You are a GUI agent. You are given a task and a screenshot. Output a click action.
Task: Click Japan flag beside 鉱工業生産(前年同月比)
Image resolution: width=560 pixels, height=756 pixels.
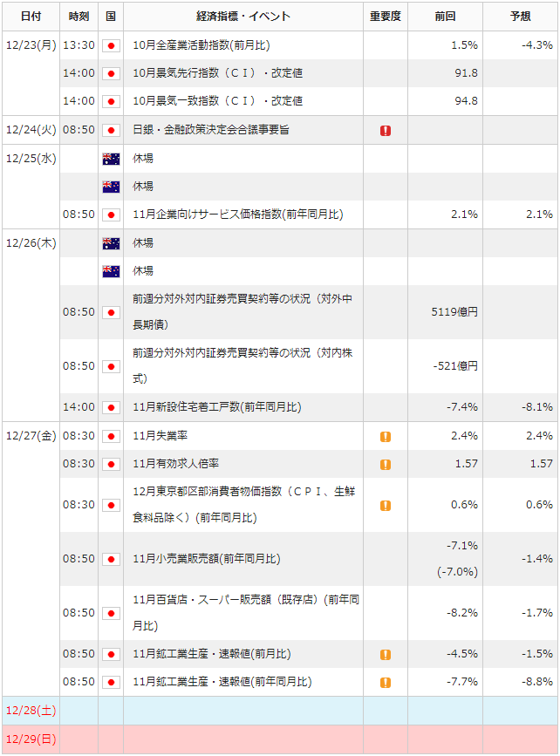click(x=111, y=682)
